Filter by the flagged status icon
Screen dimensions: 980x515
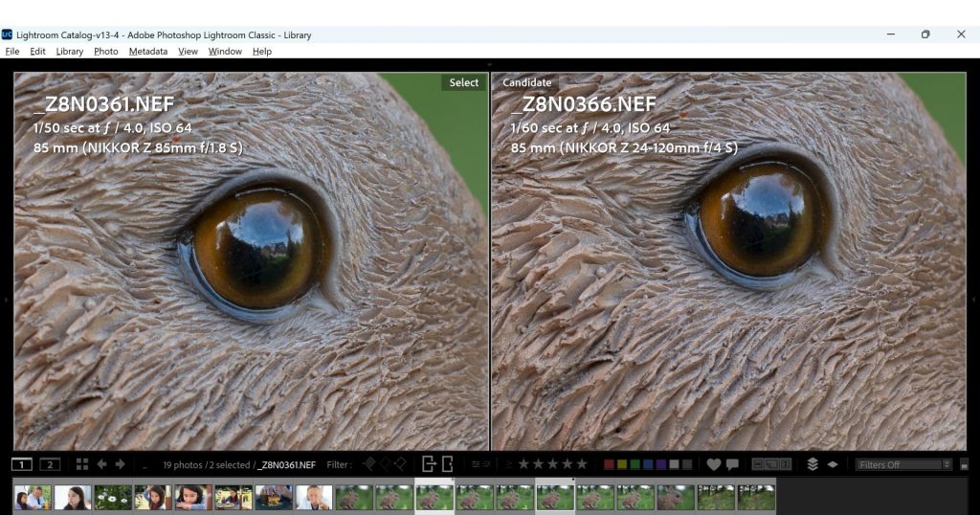tap(369, 464)
